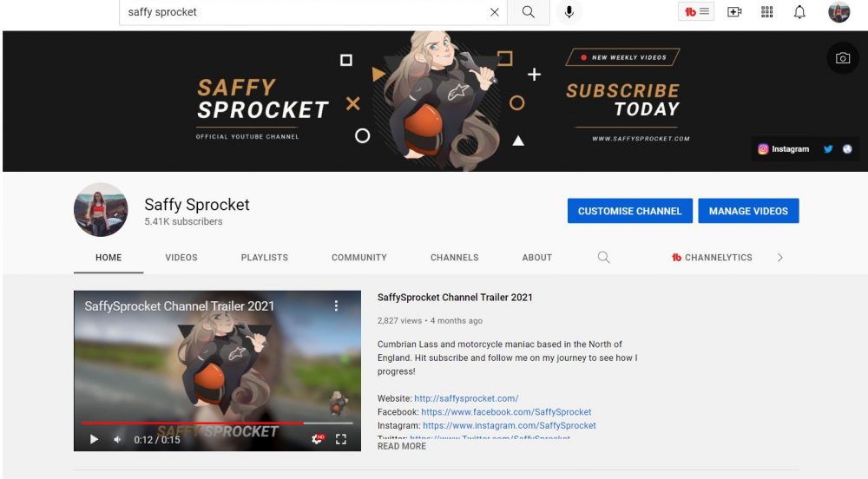Expand more channel tabs chevron
The height and width of the screenshot is (479, 868).
pos(779,257)
